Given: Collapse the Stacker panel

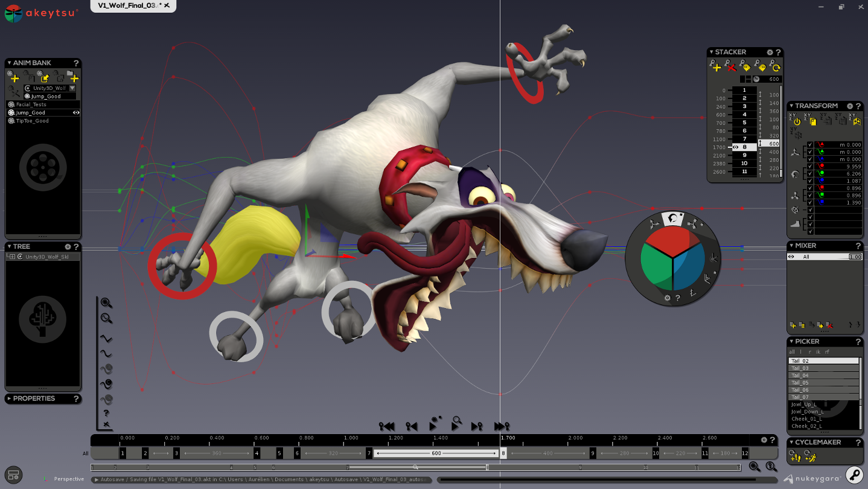Looking at the screenshot, I should point(712,53).
